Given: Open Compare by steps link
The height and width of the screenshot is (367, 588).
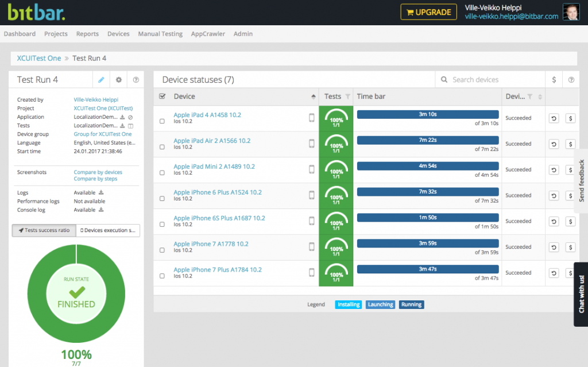Looking at the screenshot, I should click(95, 179).
